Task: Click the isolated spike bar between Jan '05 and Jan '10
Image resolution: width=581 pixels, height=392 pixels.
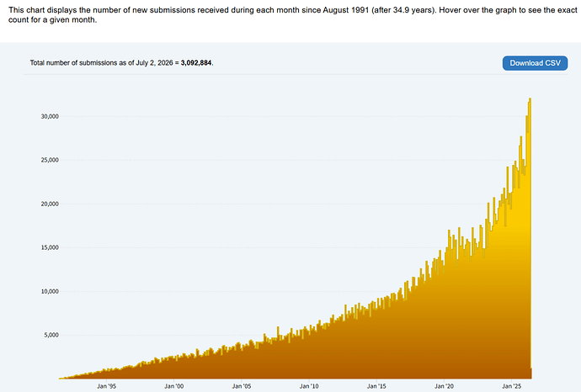Action: pyautogui.click(x=278, y=352)
